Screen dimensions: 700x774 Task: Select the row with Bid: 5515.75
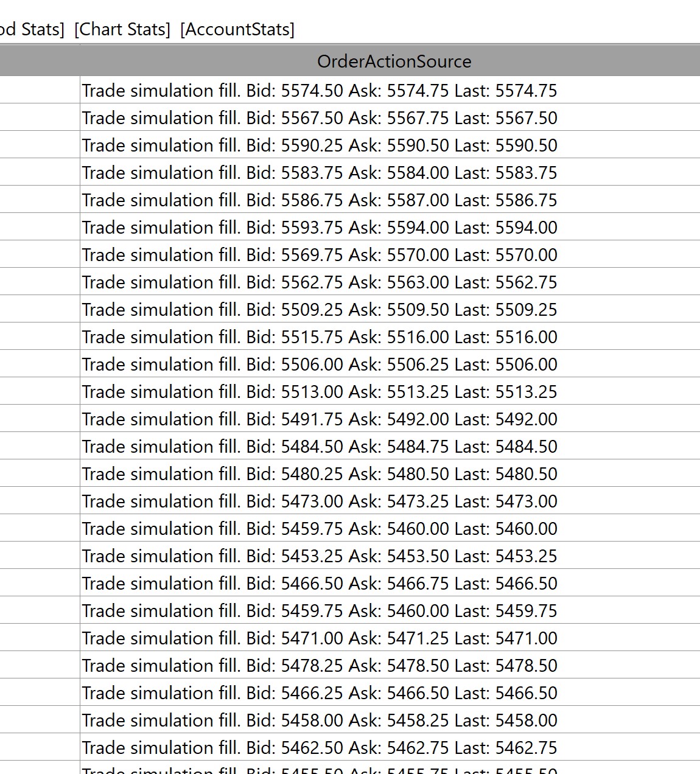click(x=320, y=337)
